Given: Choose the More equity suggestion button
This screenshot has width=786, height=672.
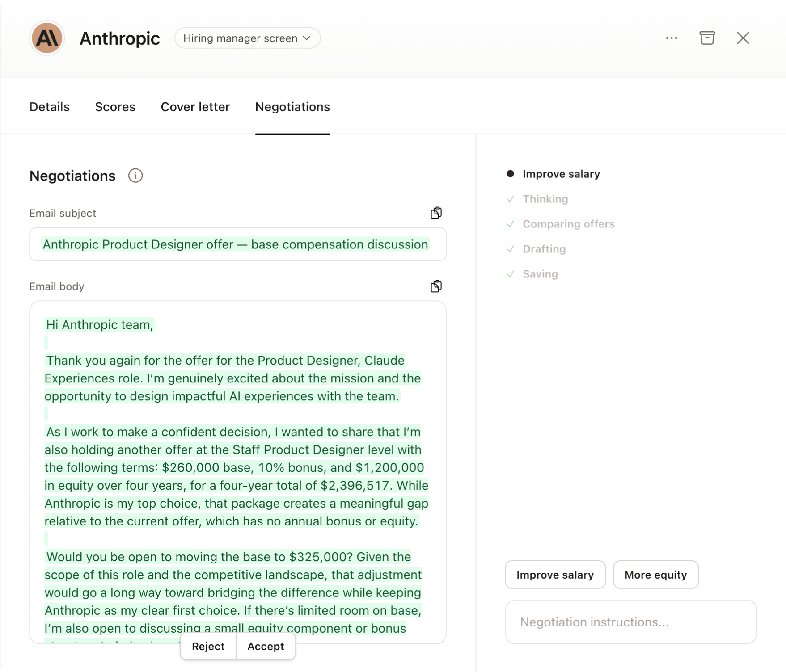Looking at the screenshot, I should (655, 575).
